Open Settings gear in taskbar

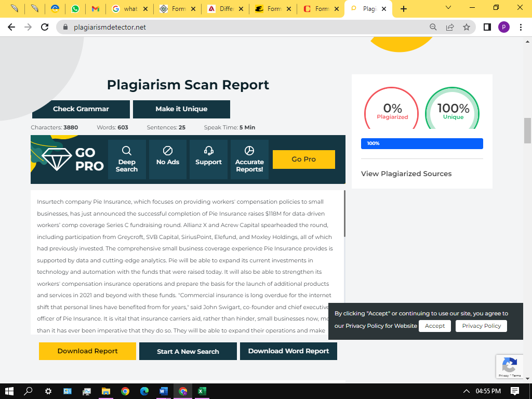(48, 391)
